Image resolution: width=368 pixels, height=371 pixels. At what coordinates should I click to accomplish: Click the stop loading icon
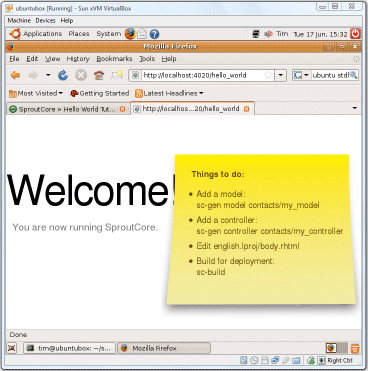point(81,75)
